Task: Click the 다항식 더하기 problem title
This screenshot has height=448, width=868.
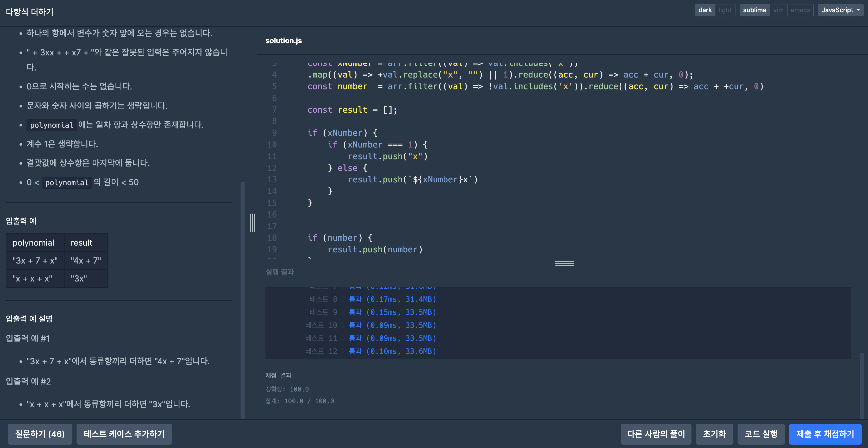Action: tap(30, 12)
